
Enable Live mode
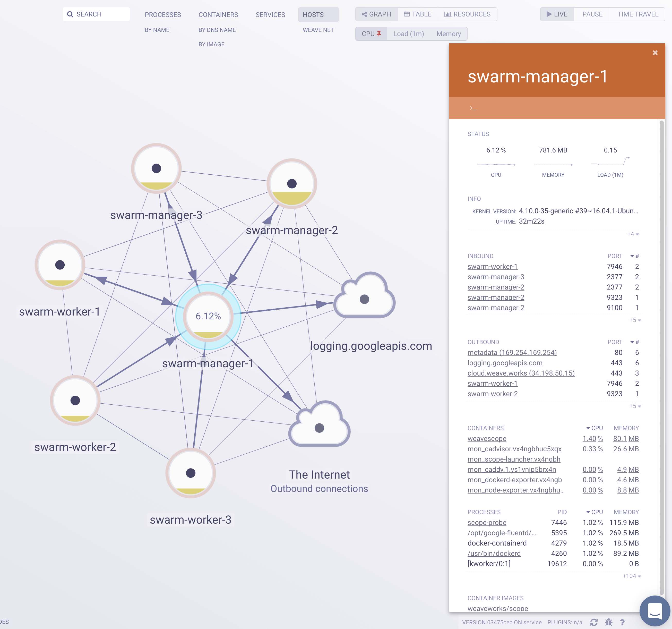[x=557, y=14]
